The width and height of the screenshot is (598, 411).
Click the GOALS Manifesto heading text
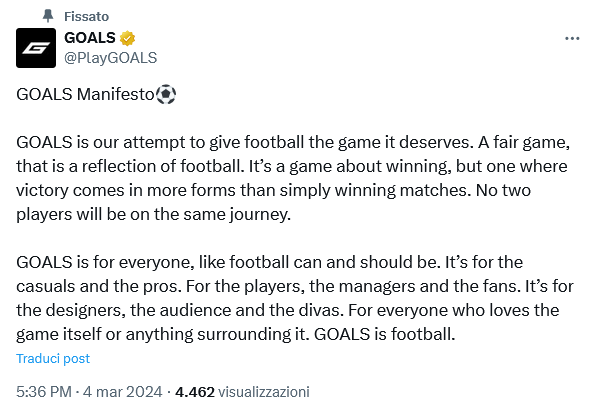(x=85, y=94)
